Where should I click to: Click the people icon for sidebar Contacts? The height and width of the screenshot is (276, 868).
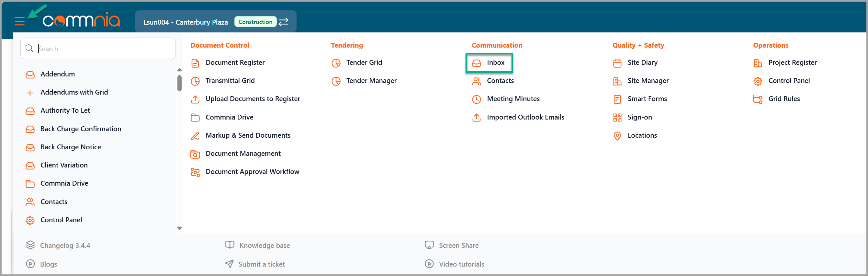[x=30, y=202]
